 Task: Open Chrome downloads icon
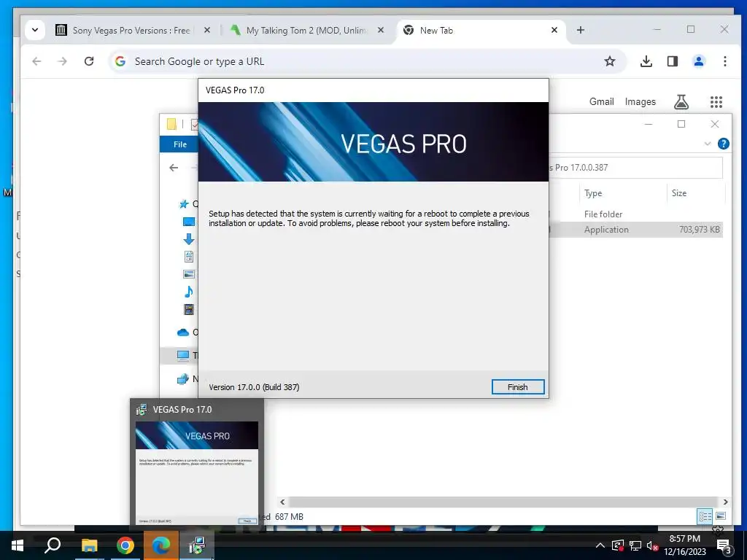coord(646,61)
